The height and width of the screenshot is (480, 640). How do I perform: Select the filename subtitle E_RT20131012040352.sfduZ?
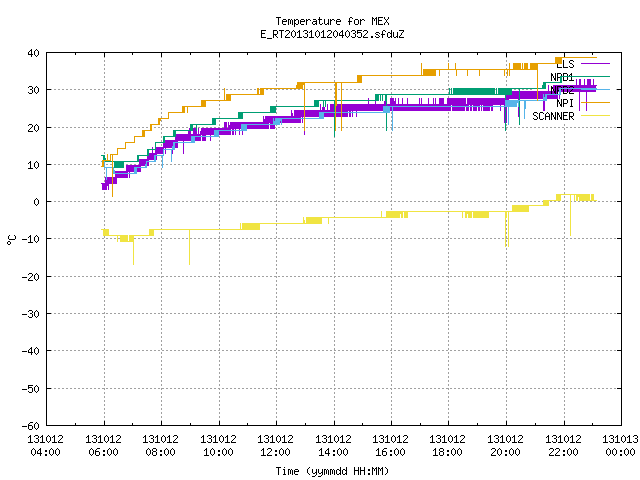[332, 34]
